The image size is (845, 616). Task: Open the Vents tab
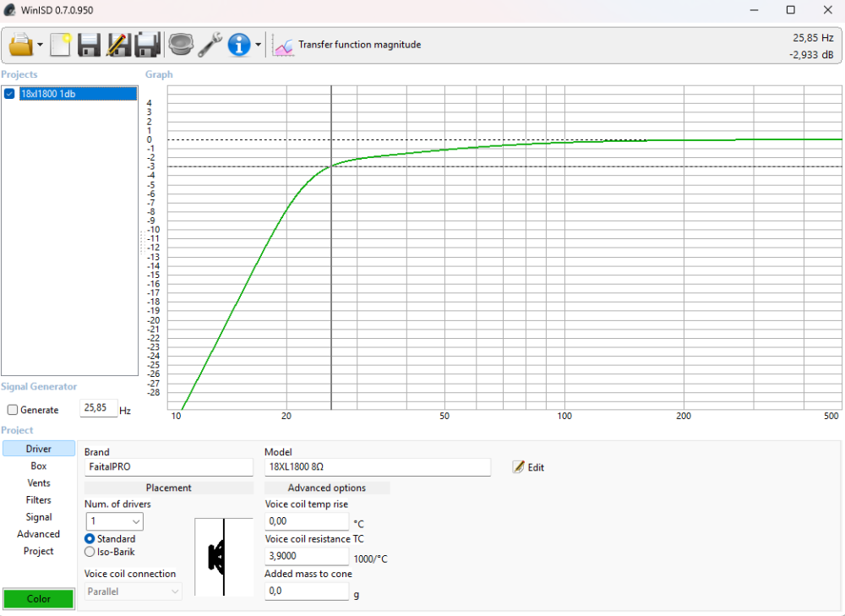[39, 483]
